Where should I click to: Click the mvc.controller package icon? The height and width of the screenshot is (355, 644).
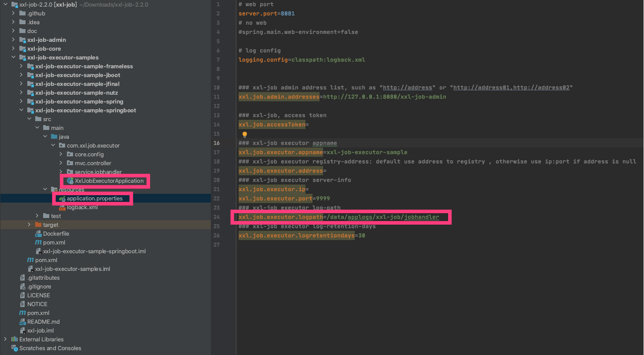(x=70, y=163)
